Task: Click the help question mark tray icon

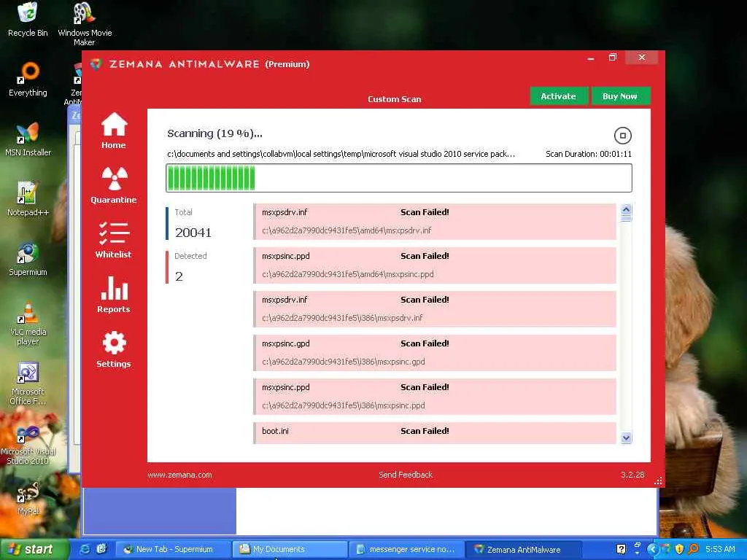Action: click(621, 549)
